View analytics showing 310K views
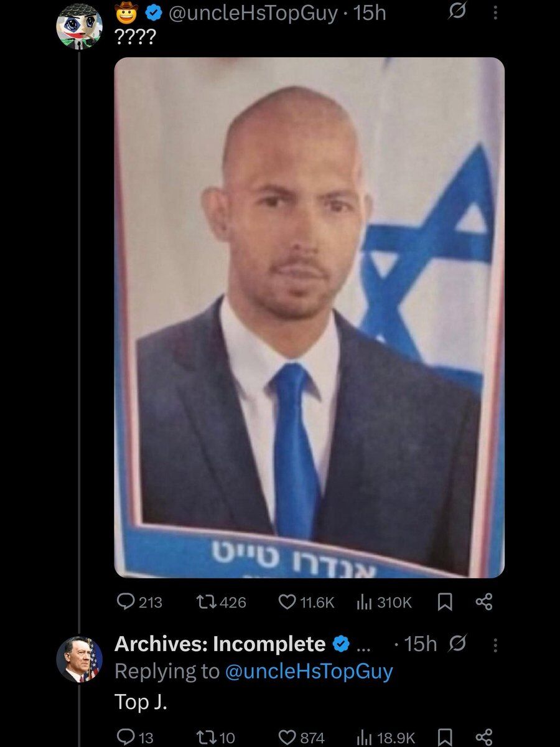Image resolution: width=560 pixels, height=747 pixels. tap(384, 602)
